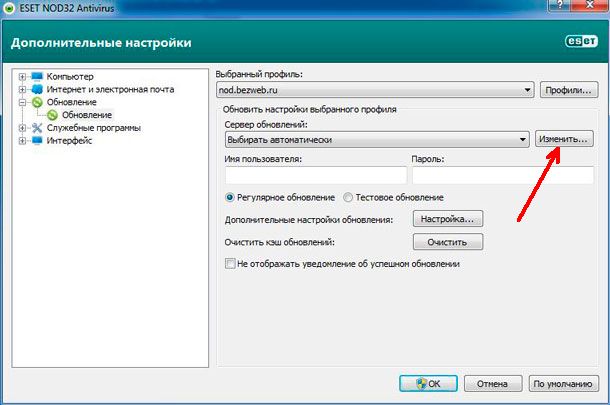Click the Дополнительные настройки heading

point(101,42)
